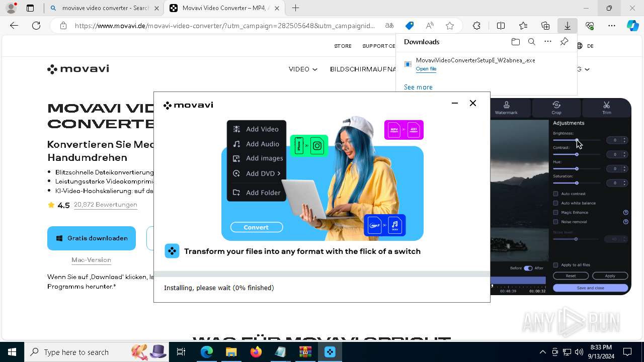The height and width of the screenshot is (362, 644).
Task: Enable the Magic Enhance checkbox
Action: pyautogui.click(x=555, y=213)
